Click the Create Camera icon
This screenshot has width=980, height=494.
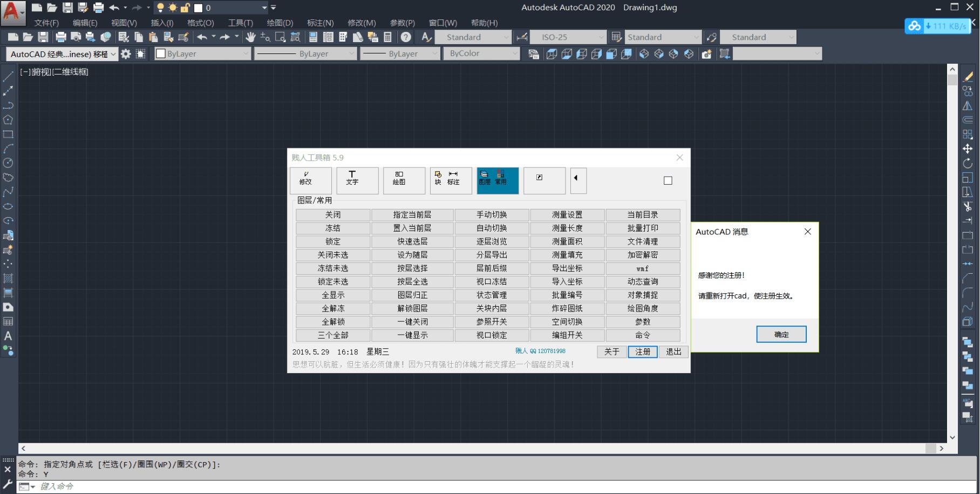706,53
